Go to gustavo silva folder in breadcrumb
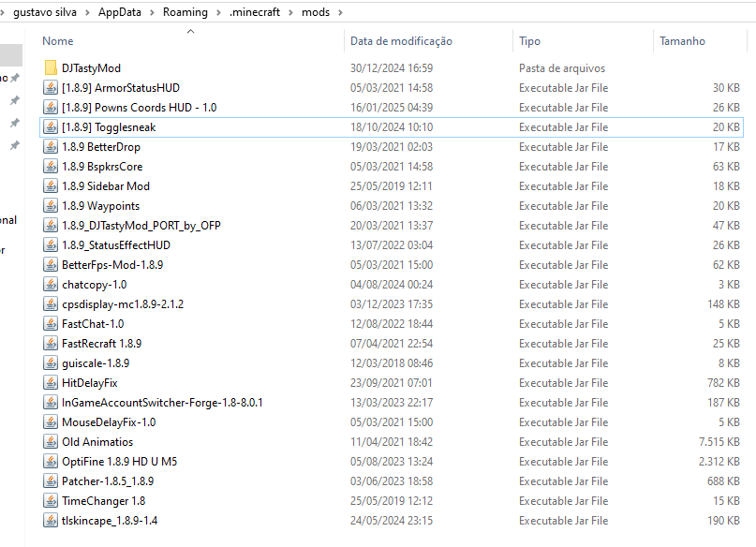This screenshot has height=547, width=756. coord(45,12)
